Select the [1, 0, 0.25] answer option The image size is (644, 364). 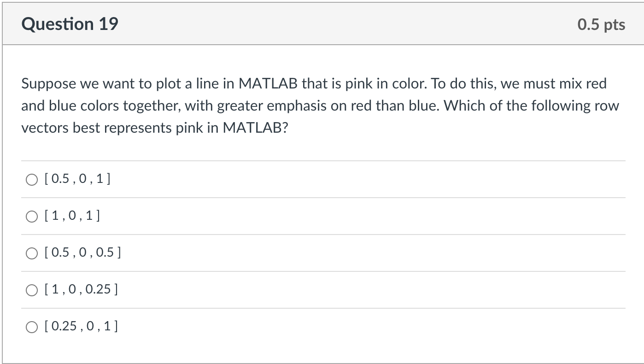[31, 290]
